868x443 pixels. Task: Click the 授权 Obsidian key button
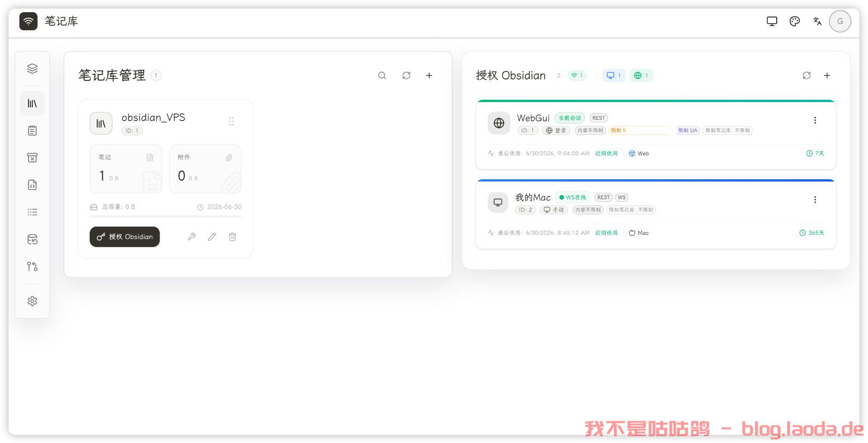pos(125,237)
